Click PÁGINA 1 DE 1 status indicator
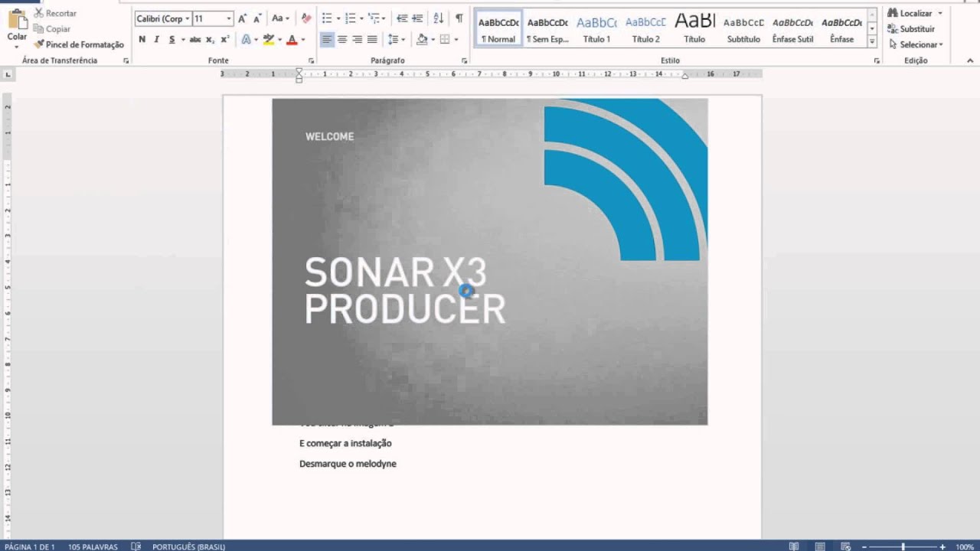 click(x=30, y=546)
